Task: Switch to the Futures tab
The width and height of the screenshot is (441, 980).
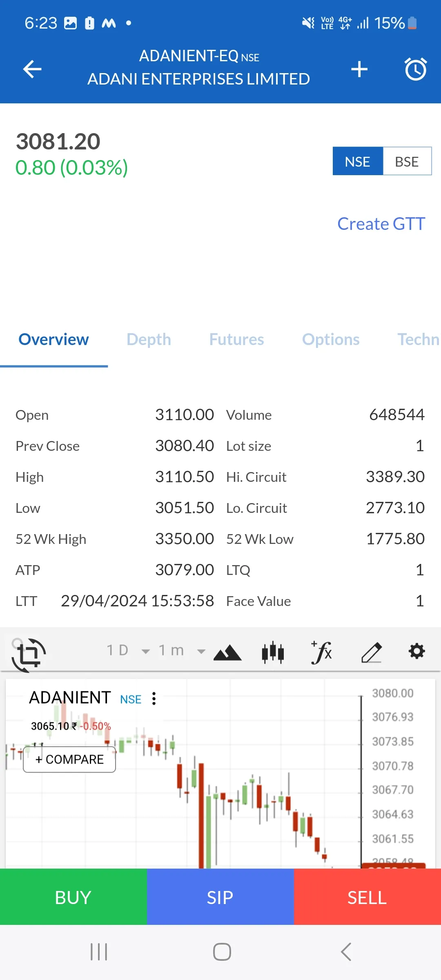Action: pyautogui.click(x=236, y=340)
